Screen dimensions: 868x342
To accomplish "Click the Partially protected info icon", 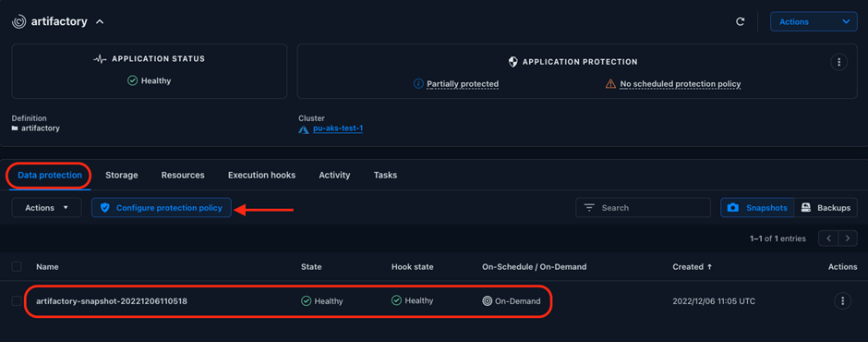I will click(x=418, y=84).
